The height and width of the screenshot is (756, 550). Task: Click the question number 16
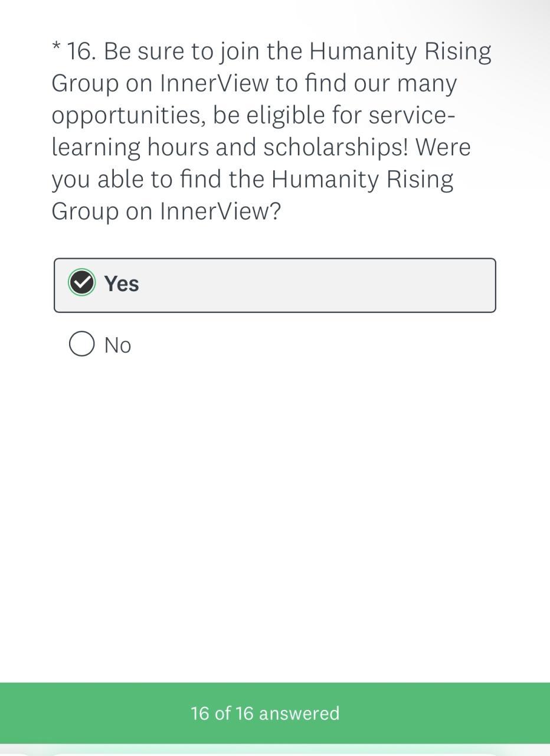click(80, 52)
